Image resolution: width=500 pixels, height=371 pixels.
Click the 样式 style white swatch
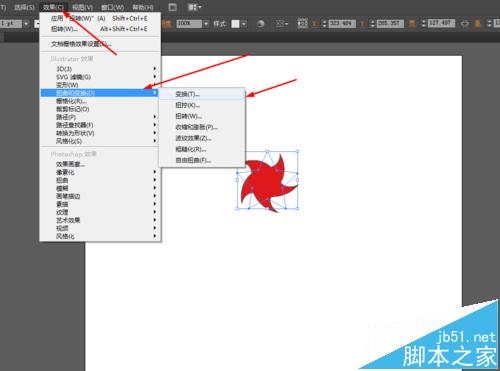point(236,24)
